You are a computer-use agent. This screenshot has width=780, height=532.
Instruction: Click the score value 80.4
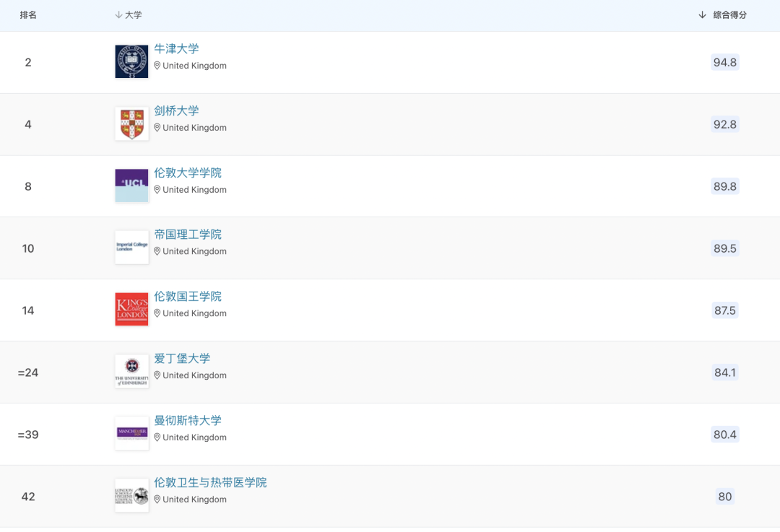click(x=725, y=435)
